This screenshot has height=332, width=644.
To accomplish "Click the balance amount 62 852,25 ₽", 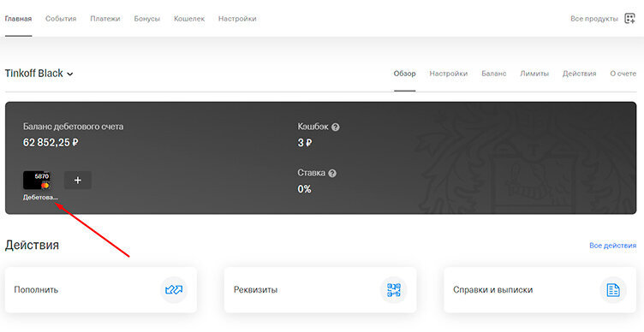I will click(x=51, y=143).
